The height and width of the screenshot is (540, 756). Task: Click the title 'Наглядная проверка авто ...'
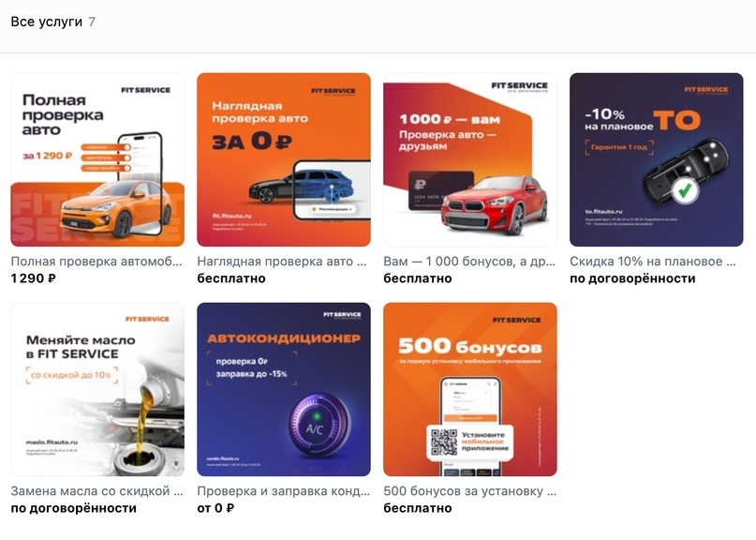(x=282, y=262)
